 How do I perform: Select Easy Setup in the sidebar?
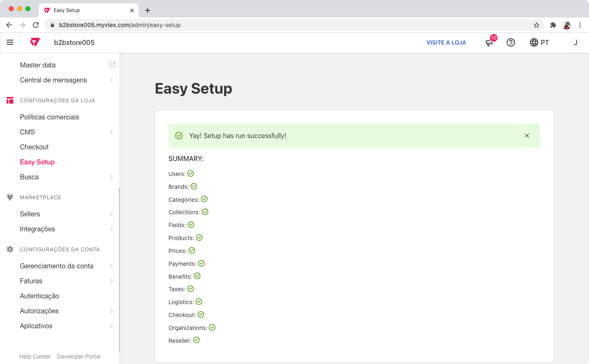tap(37, 162)
